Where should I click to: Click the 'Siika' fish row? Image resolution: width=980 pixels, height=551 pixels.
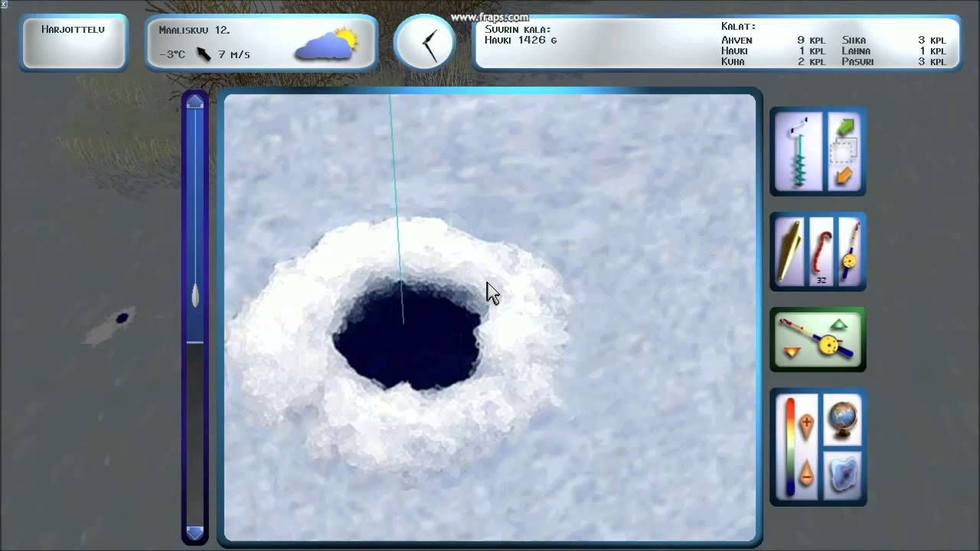(x=894, y=41)
